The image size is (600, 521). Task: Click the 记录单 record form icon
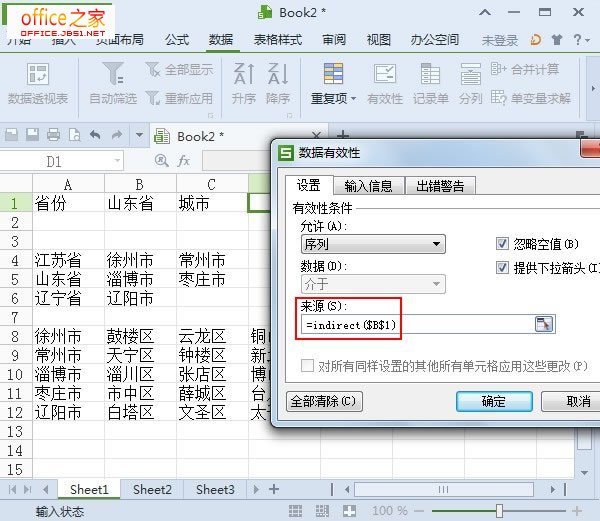point(430,75)
